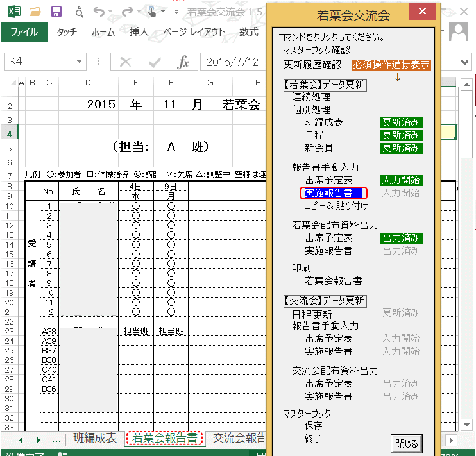Switch to the タッチ ribbon tab

tap(67, 31)
